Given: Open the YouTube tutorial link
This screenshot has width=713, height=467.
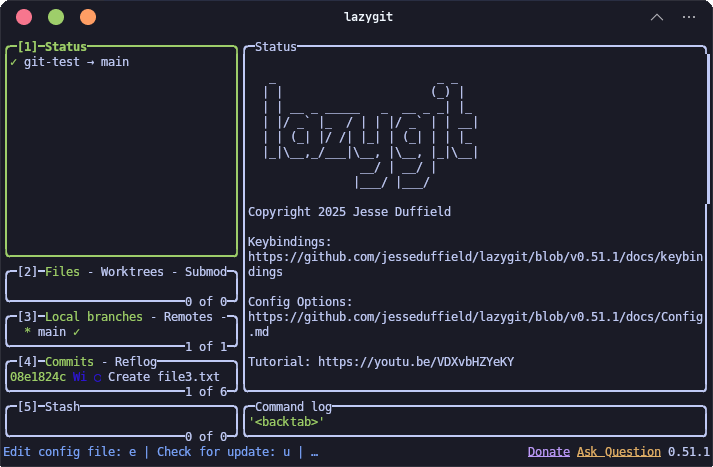Looking at the screenshot, I should (416, 362).
